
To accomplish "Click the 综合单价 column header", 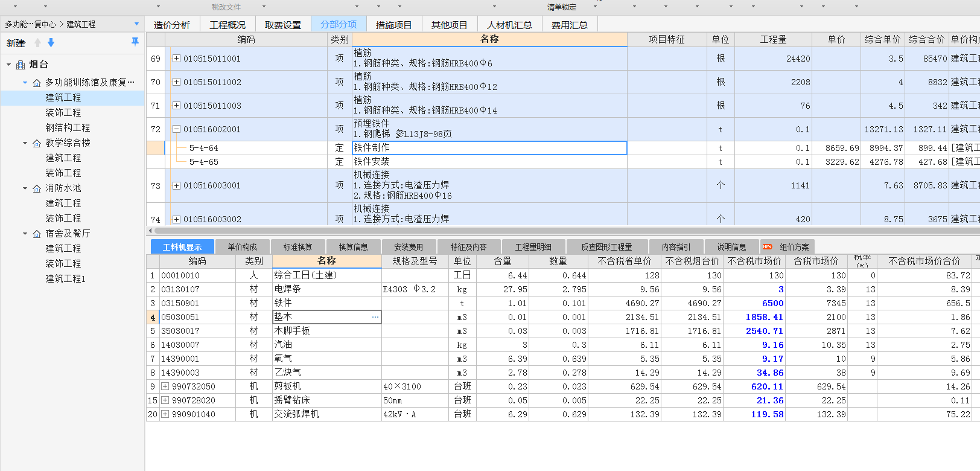I will pyautogui.click(x=883, y=39).
